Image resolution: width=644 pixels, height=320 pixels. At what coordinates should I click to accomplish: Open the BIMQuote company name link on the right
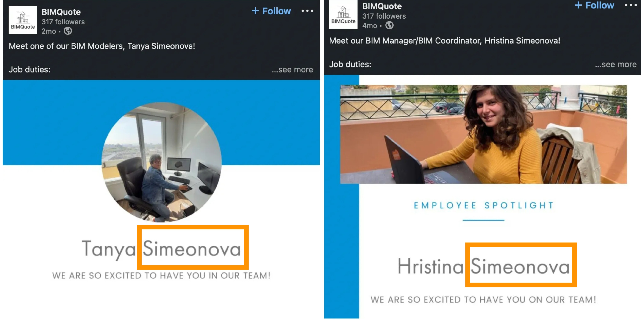click(382, 6)
